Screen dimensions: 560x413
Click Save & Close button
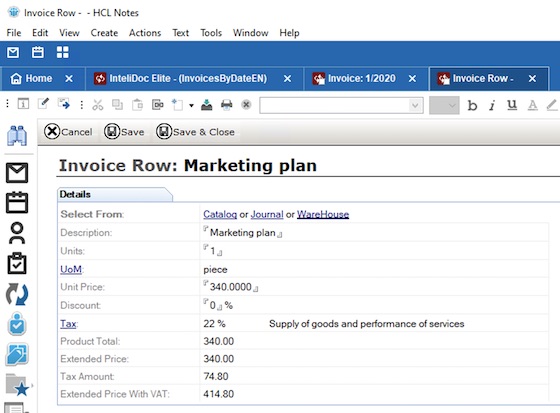pyautogui.click(x=195, y=132)
